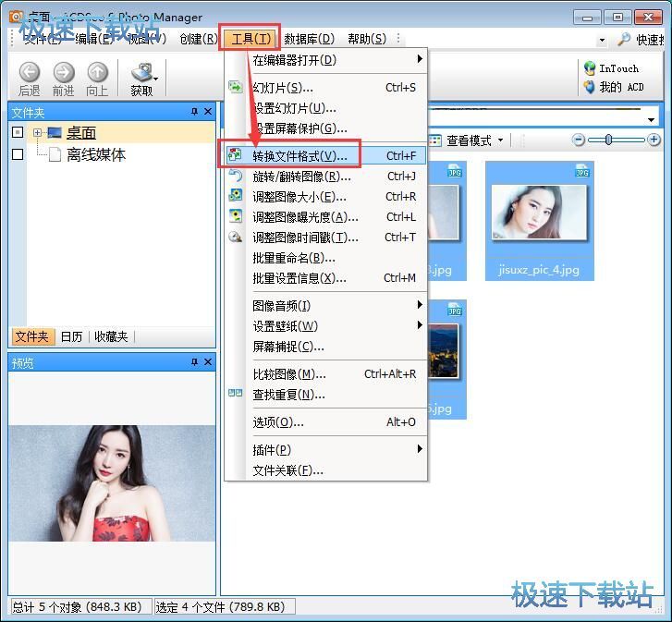Screen dimensions: 672x622
Task: Click the offline media (离线媒体) file icon
Action: click(55, 154)
